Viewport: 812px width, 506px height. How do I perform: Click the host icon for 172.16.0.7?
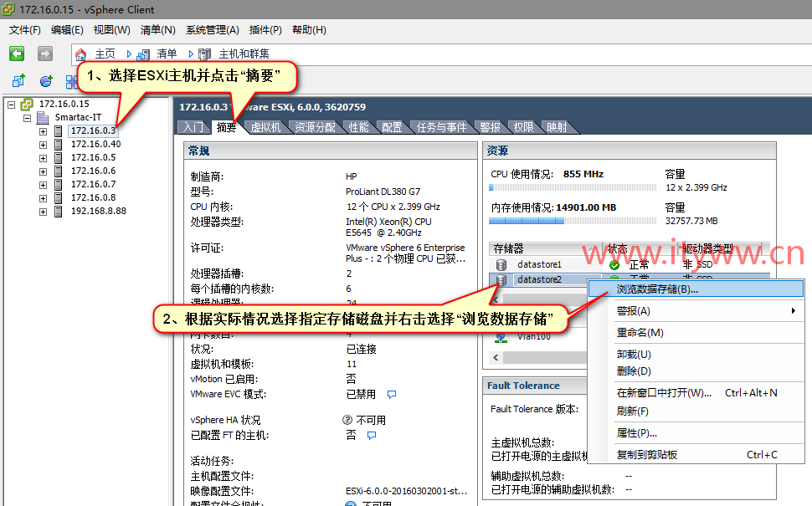click(x=59, y=185)
